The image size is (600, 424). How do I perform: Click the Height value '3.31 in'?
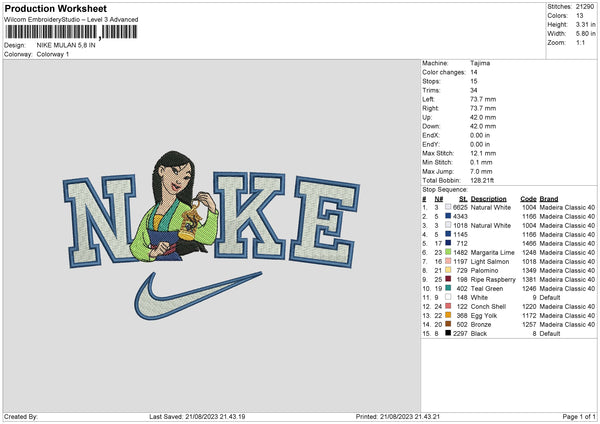(x=585, y=24)
